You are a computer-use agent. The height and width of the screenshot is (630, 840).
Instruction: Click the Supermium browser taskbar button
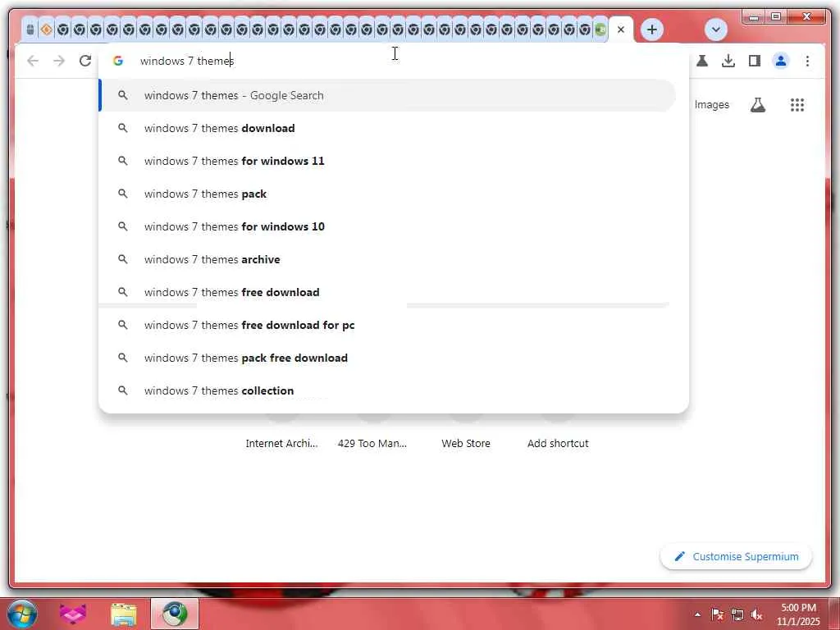[x=175, y=614]
